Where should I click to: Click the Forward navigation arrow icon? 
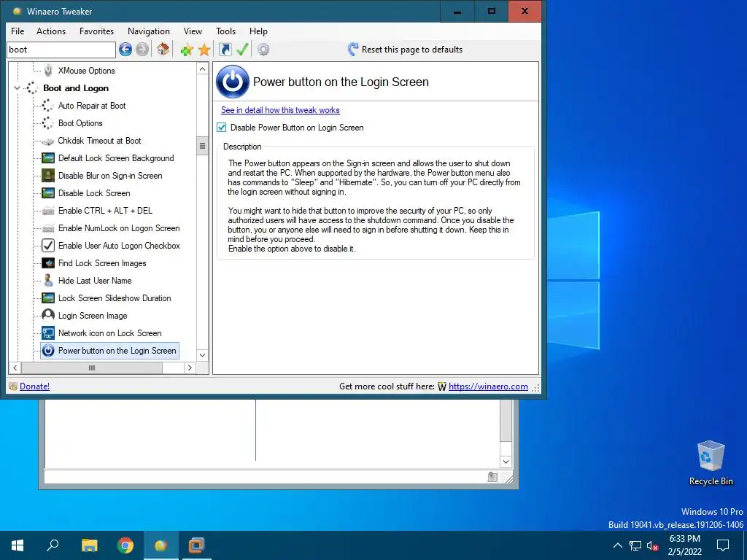(x=142, y=49)
